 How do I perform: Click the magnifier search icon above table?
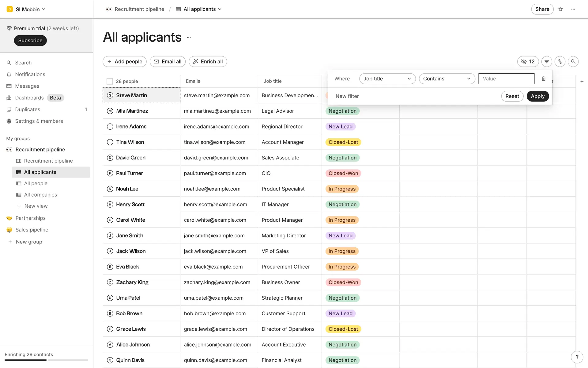click(573, 62)
